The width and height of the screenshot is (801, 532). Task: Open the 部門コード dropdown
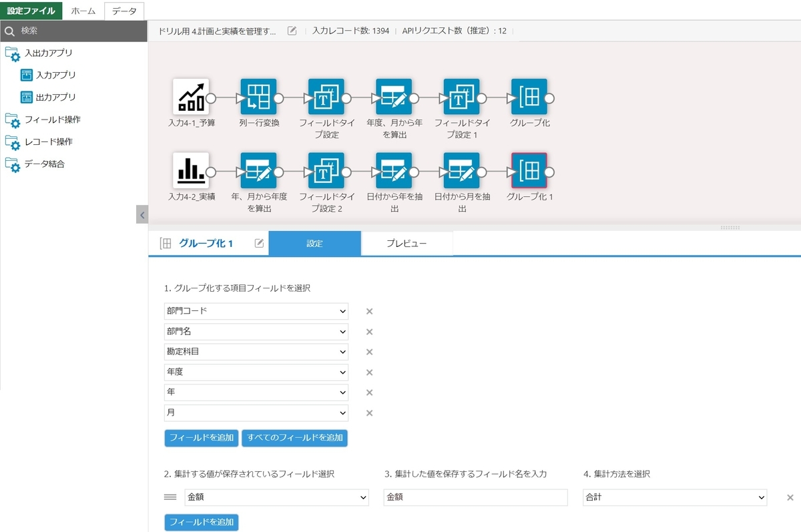pos(256,311)
